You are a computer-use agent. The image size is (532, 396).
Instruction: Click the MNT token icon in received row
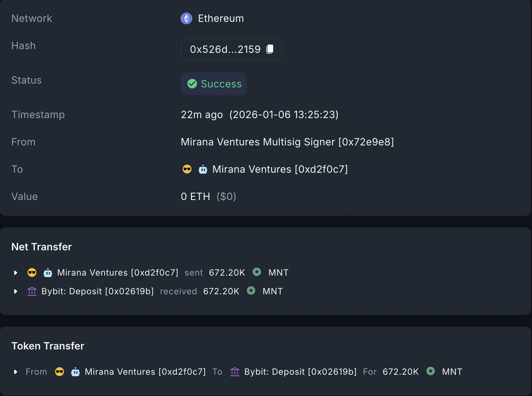pos(251,291)
